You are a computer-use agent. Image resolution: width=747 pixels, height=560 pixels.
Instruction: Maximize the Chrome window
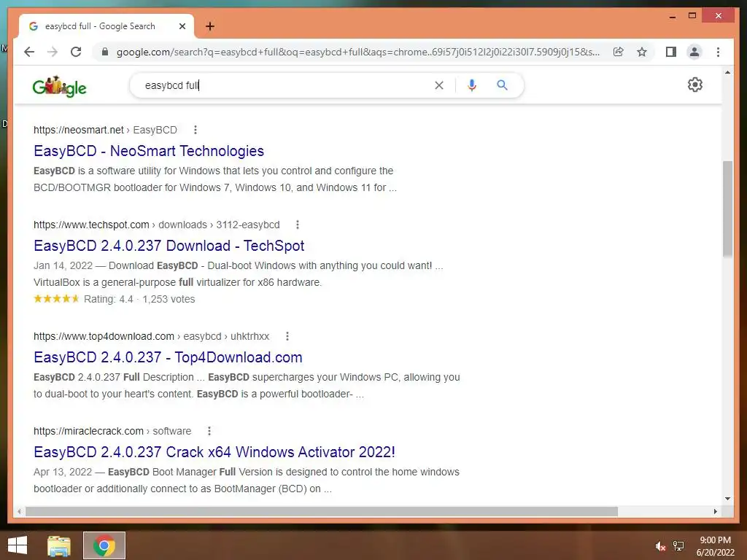692,16
